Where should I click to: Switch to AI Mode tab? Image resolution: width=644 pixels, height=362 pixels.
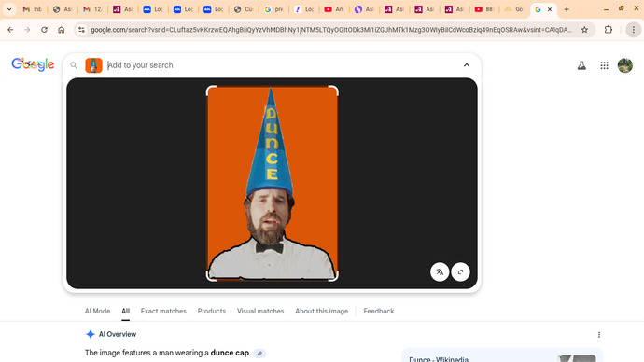pyautogui.click(x=97, y=311)
